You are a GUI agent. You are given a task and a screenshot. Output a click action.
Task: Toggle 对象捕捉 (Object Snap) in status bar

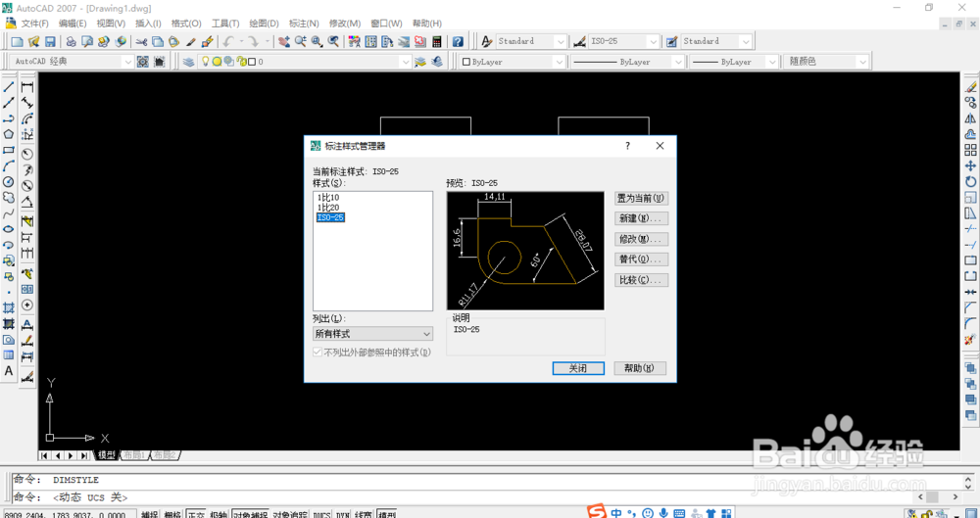[x=251, y=514]
